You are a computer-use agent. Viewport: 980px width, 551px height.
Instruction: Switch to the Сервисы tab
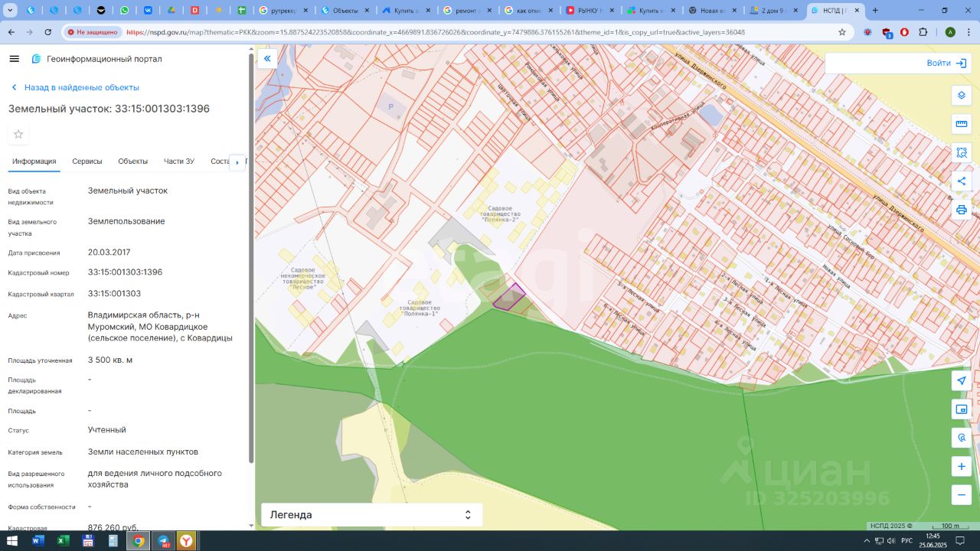coord(87,161)
